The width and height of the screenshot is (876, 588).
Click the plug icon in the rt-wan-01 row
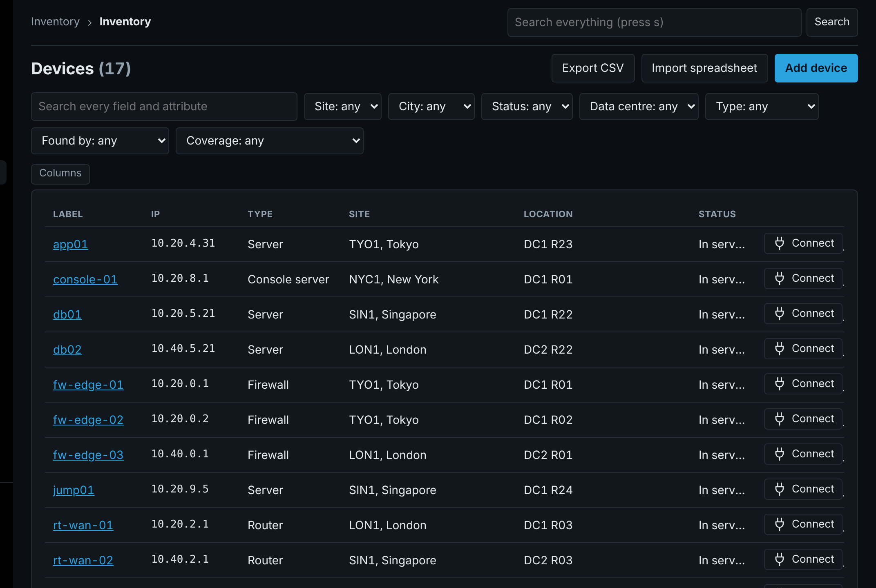pos(779,524)
